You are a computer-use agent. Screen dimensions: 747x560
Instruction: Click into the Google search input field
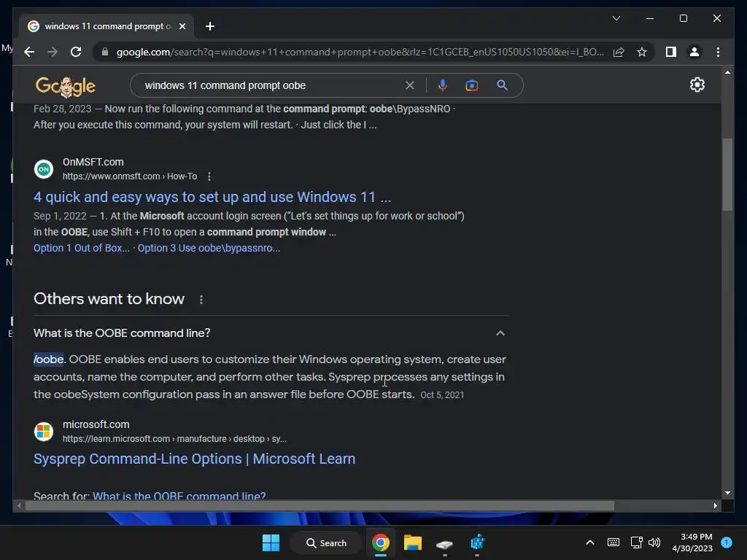click(271, 86)
